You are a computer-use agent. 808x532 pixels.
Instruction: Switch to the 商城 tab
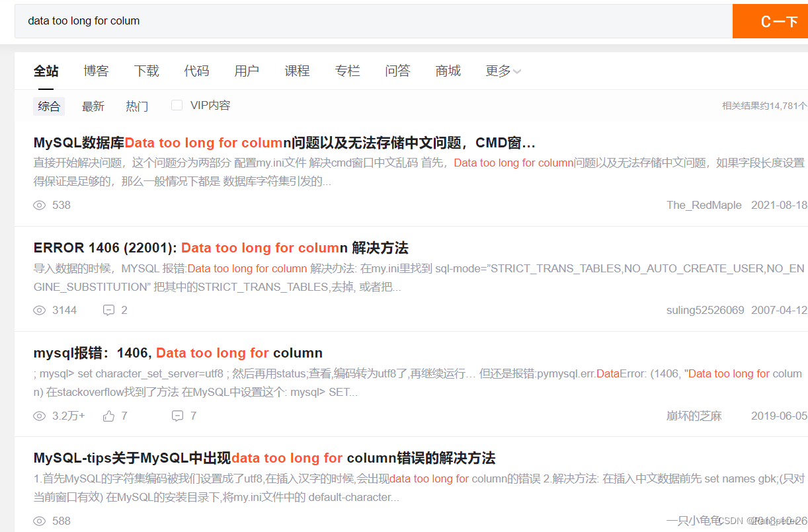tap(448, 71)
